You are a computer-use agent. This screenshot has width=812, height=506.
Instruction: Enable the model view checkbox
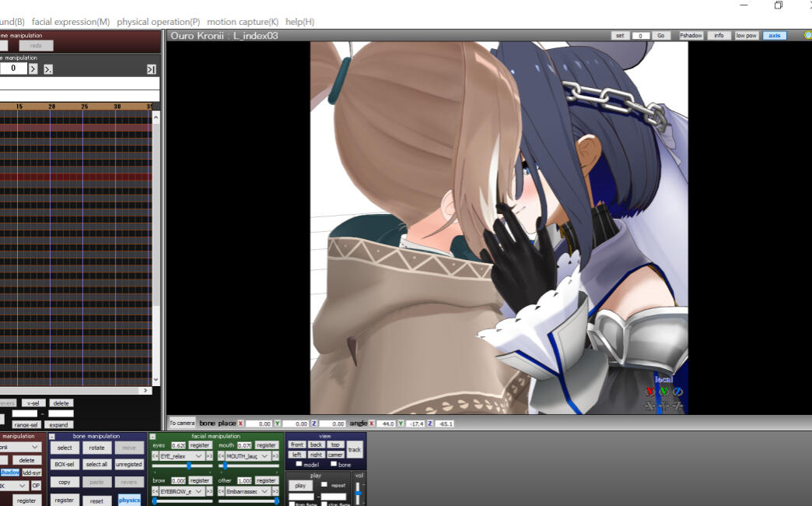[x=299, y=464]
